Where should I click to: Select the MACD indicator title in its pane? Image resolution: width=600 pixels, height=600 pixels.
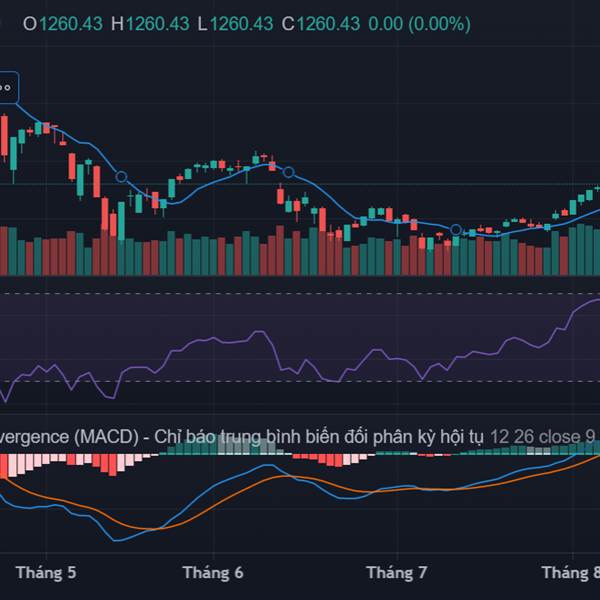click(x=242, y=437)
